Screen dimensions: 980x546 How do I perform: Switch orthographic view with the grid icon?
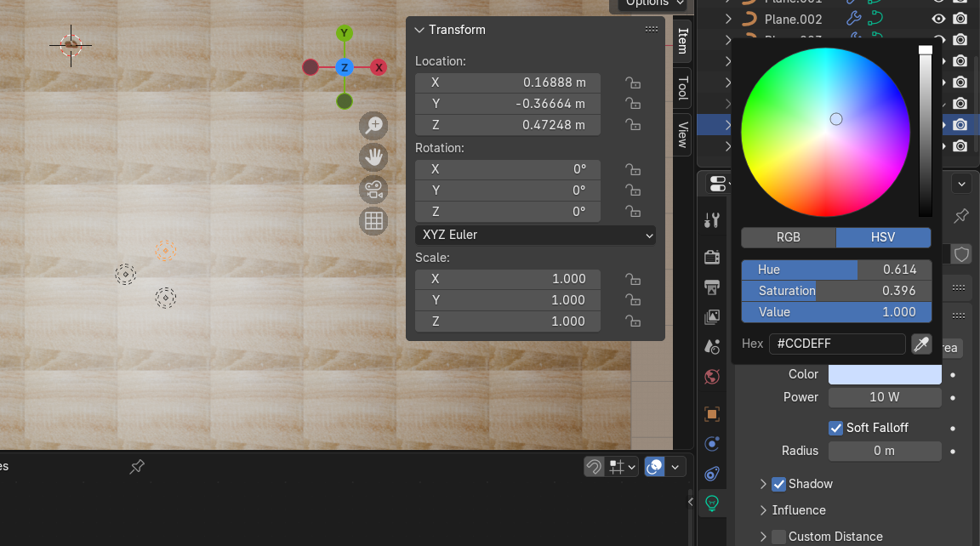pos(373,221)
